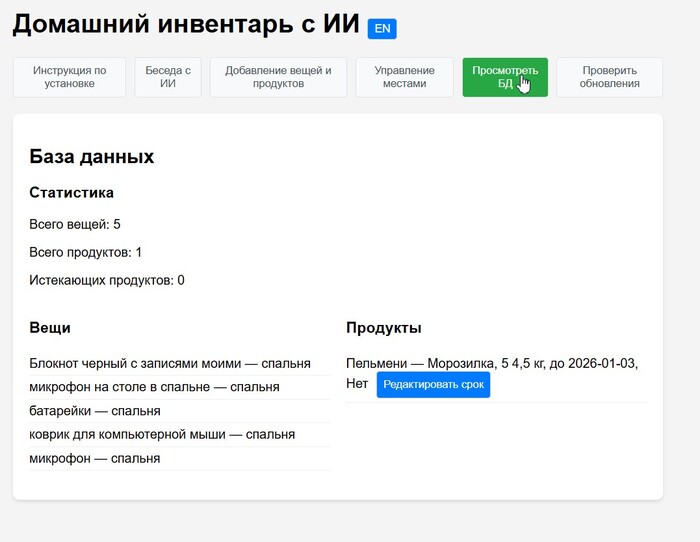Click the Пельмени product entry
700x542 pixels.
[x=491, y=363]
